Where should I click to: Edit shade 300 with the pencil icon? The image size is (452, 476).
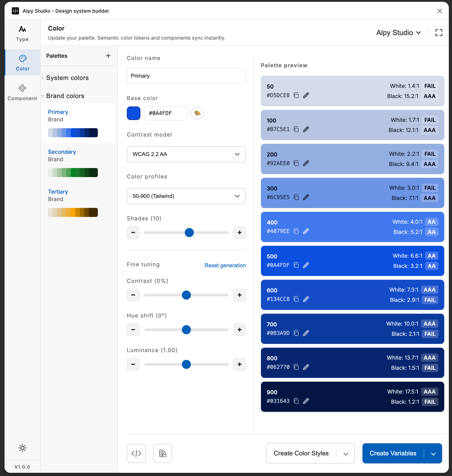click(306, 197)
